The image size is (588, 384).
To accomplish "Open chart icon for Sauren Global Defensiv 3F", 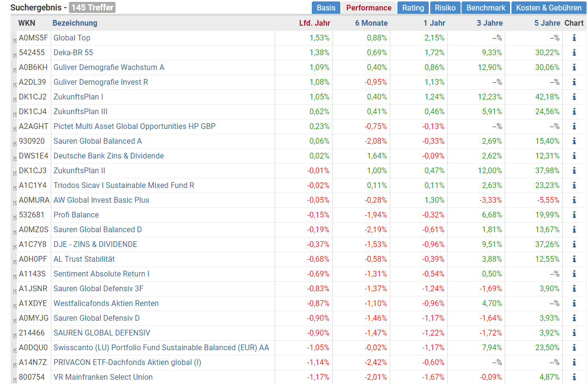I will pyautogui.click(x=574, y=289).
